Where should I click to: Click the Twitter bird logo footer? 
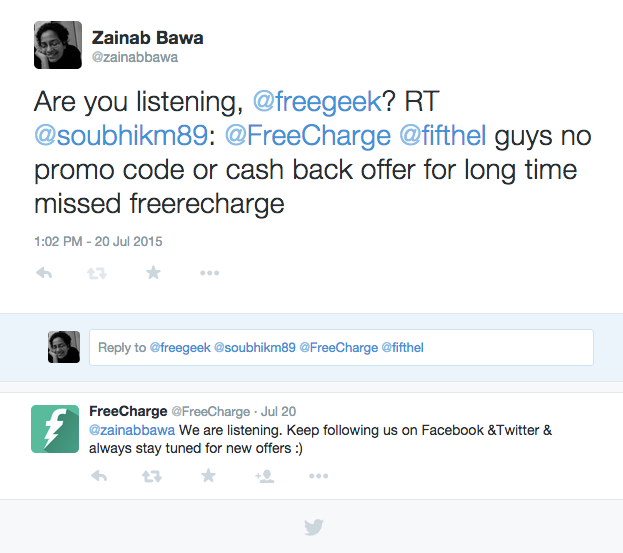pos(313,526)
